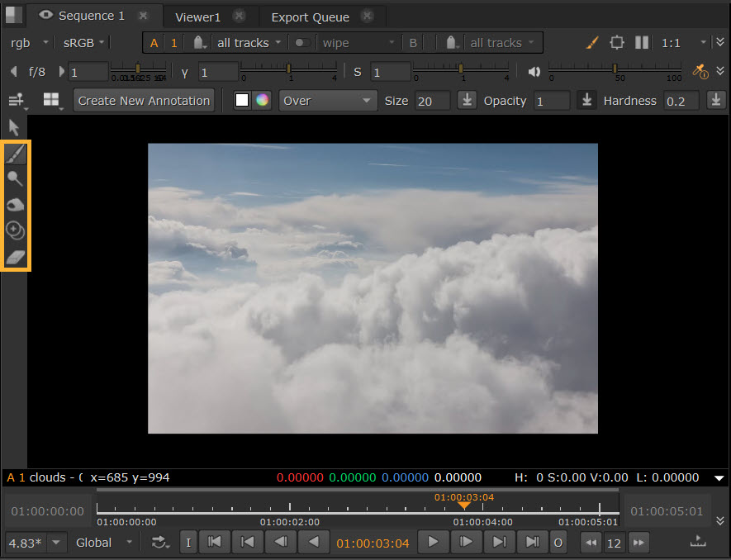Open the Over blend mode dropdown

328,101
